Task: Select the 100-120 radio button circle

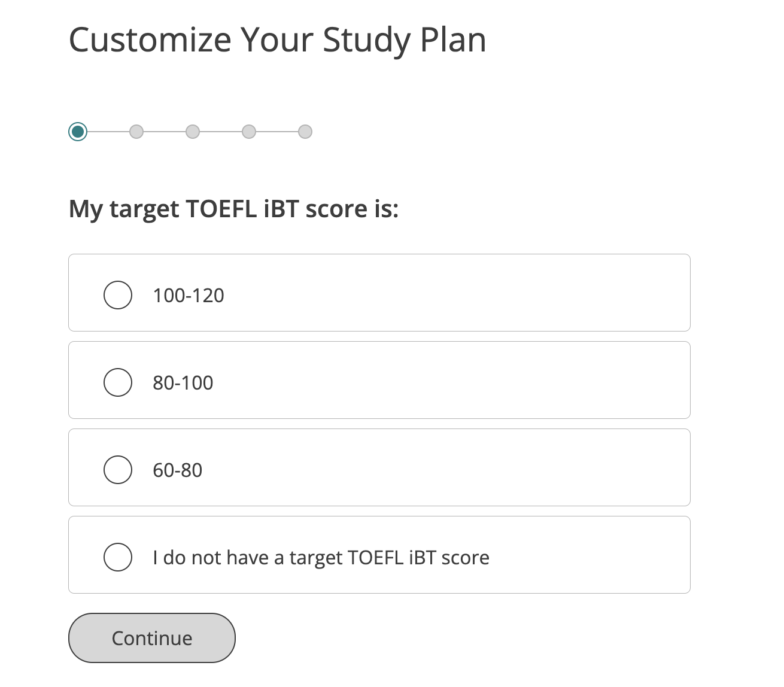Action: point(118,295)
